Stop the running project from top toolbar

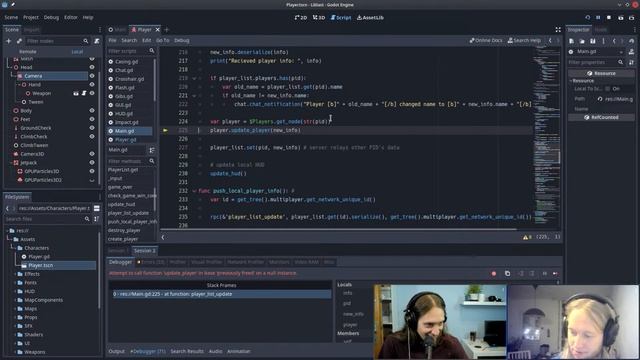(x=609, y=18)
